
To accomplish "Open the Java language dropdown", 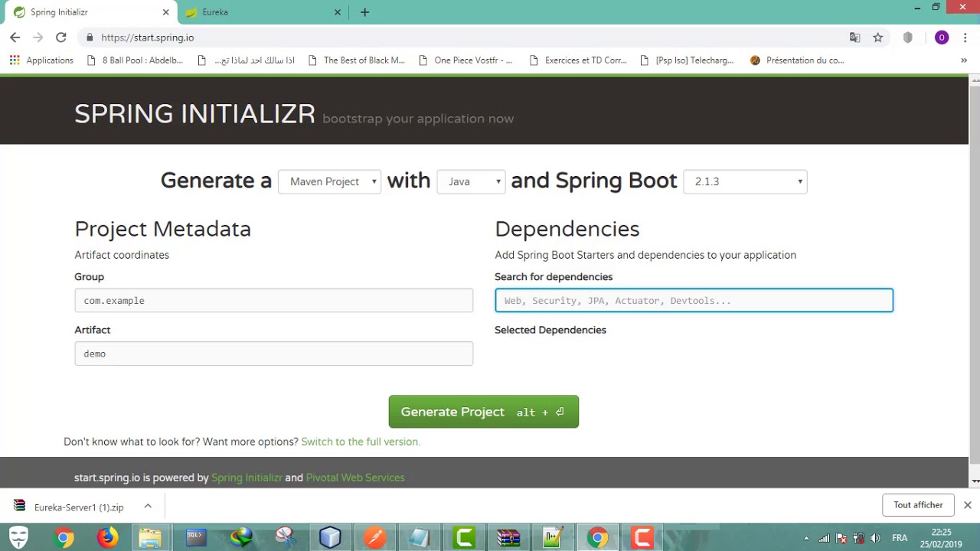I will coord(471,181).
